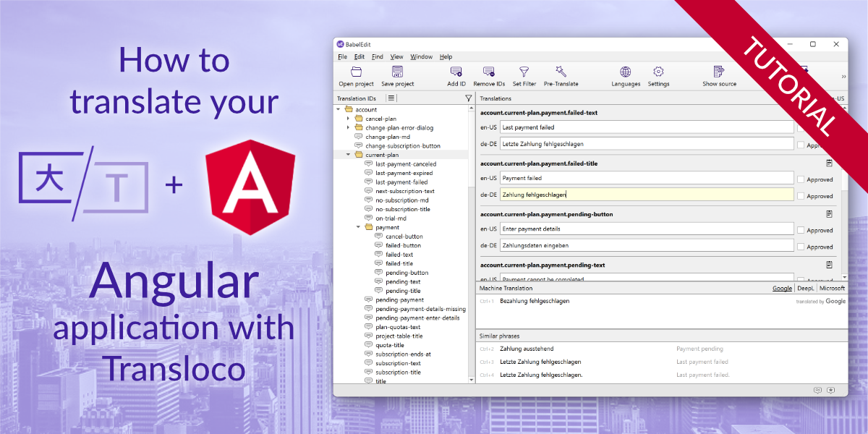The height and width of the screenshot is (434, 868).
Task: Collapse the current-plan folder
Action: tap(348, 155)
